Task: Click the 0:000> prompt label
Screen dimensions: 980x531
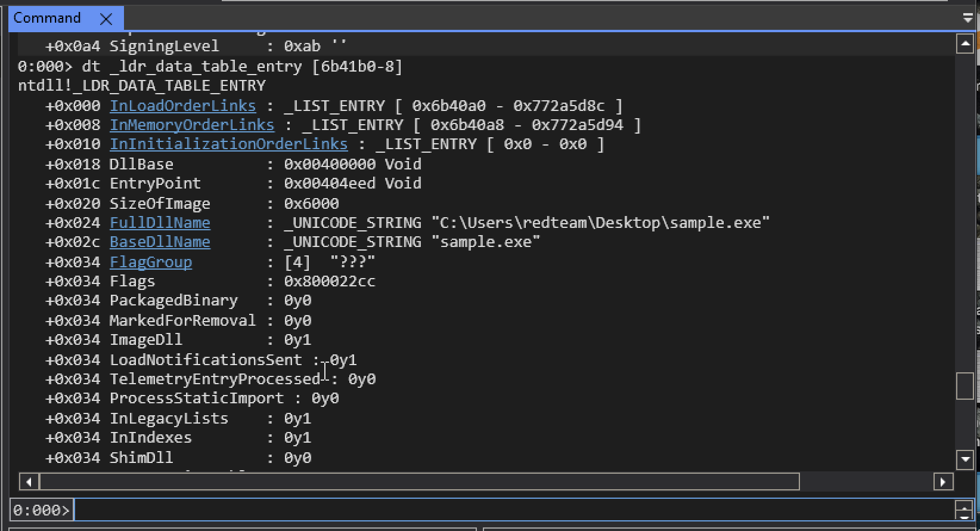Action: 41,510
